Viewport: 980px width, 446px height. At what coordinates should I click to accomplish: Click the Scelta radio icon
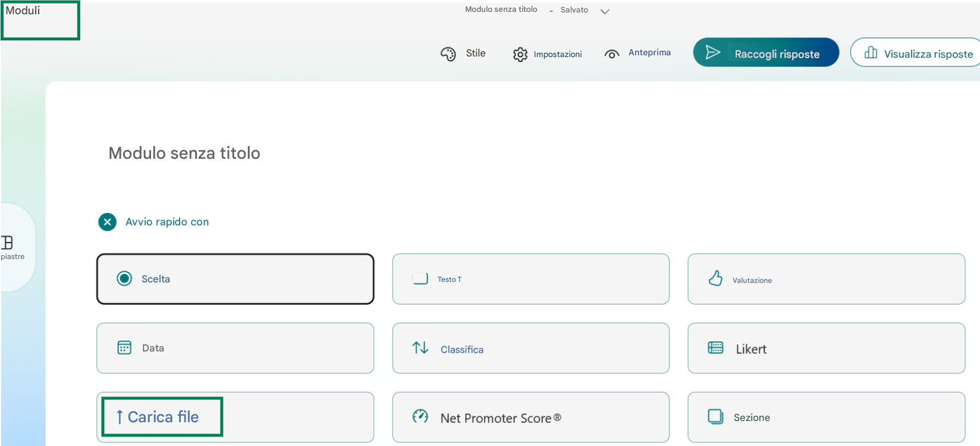click(124, 278)
